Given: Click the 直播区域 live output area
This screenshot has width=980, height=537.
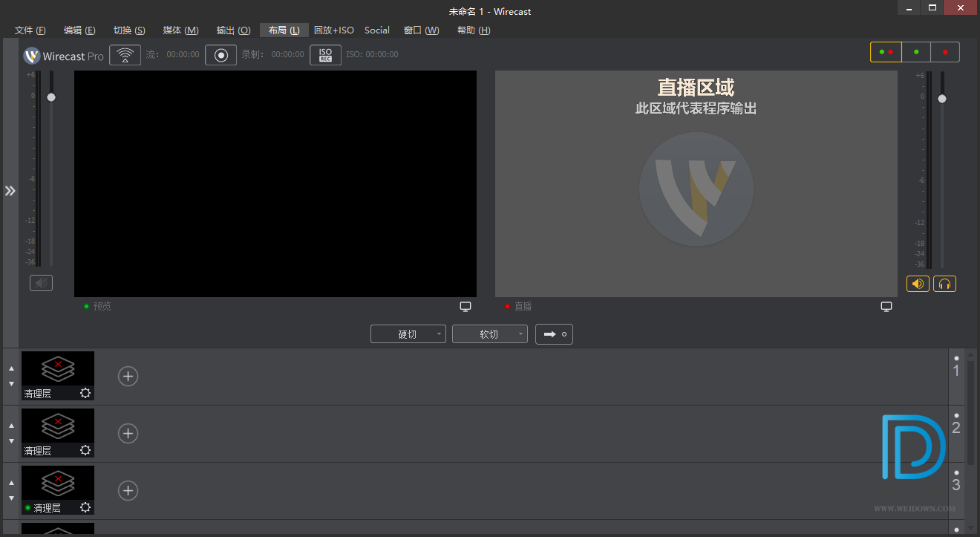Looking at the screenshot, I should (696, 183).
